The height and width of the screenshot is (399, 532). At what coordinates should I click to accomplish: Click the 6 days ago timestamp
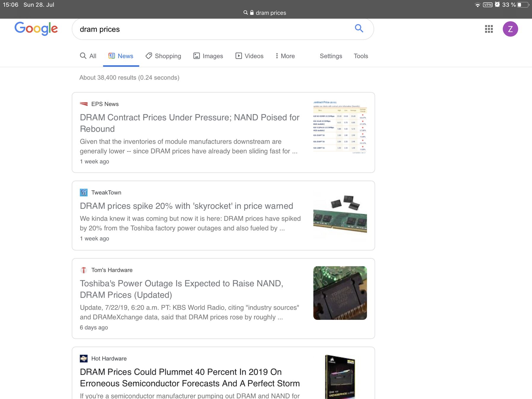(94, 327)
